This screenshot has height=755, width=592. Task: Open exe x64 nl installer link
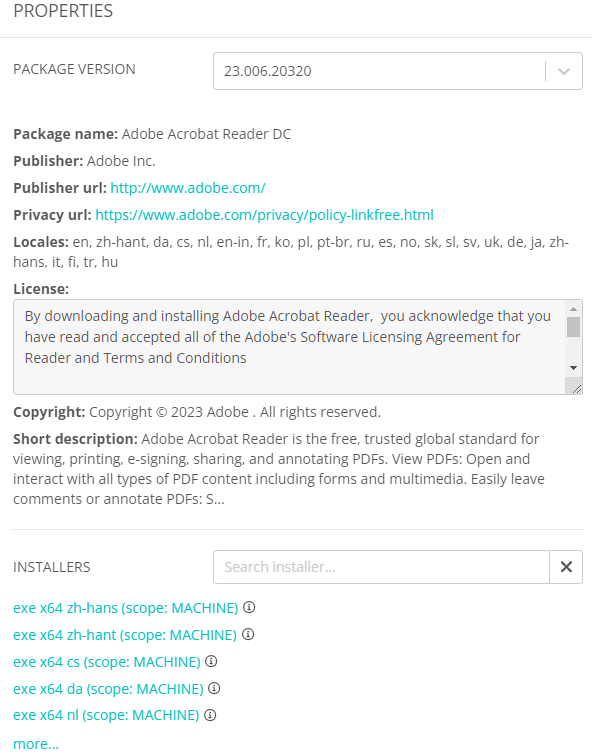106,715
